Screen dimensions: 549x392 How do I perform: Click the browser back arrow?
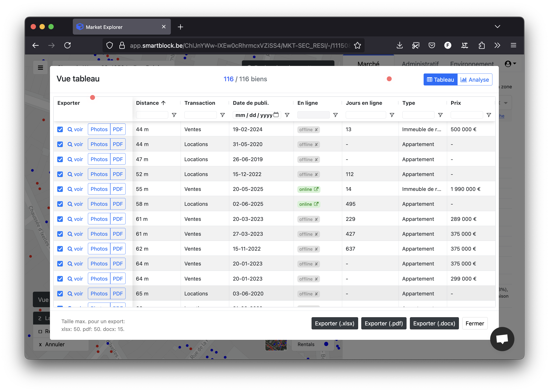coord(36,45)
